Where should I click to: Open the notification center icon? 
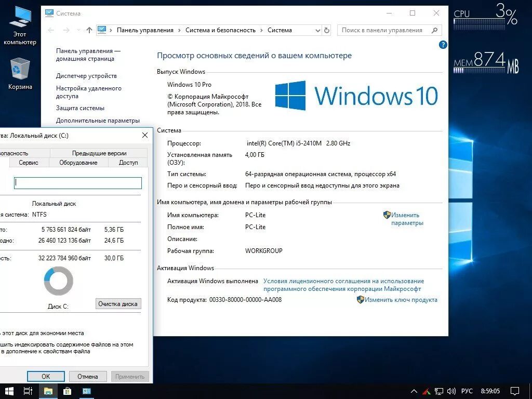[515, 391]
